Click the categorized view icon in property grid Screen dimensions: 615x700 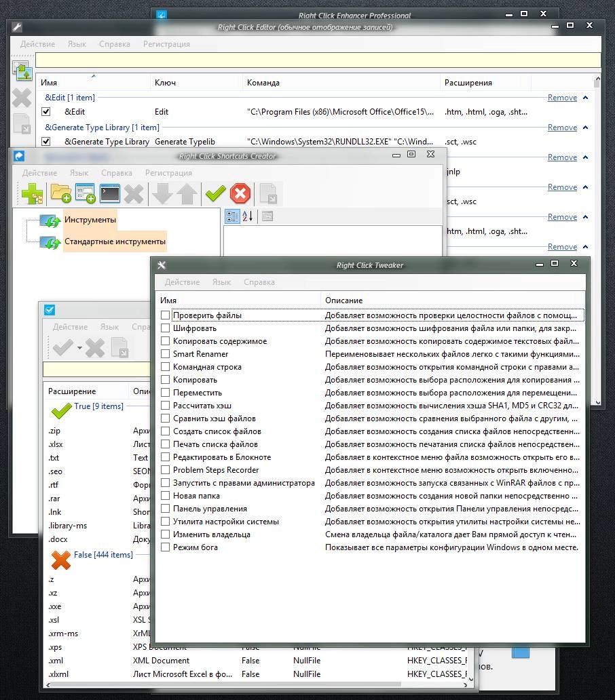coord(232,216)
